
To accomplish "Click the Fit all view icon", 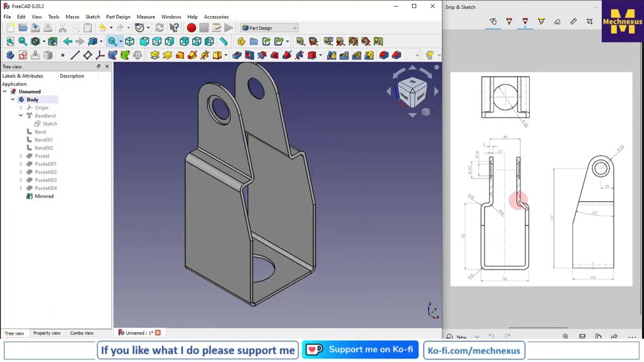I will click(x=10, y=41).
